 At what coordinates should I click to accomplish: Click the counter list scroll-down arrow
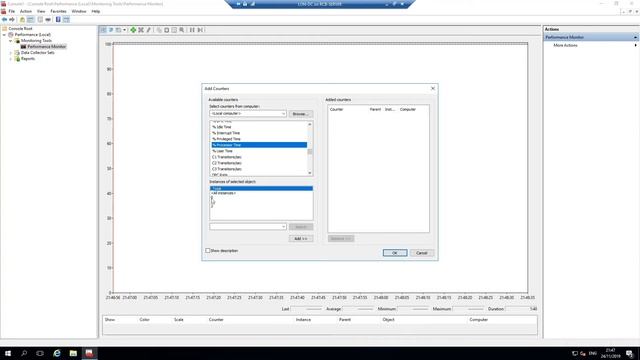pos(310,173)
